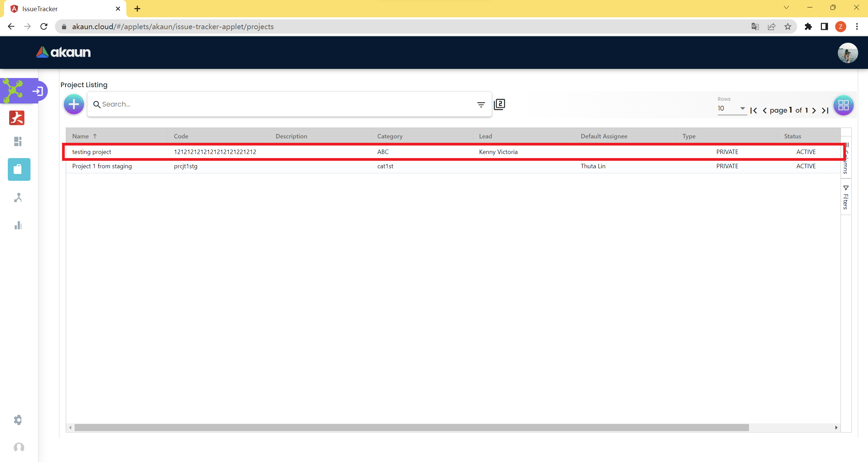Go to the next page arrow

pos(814,111)
